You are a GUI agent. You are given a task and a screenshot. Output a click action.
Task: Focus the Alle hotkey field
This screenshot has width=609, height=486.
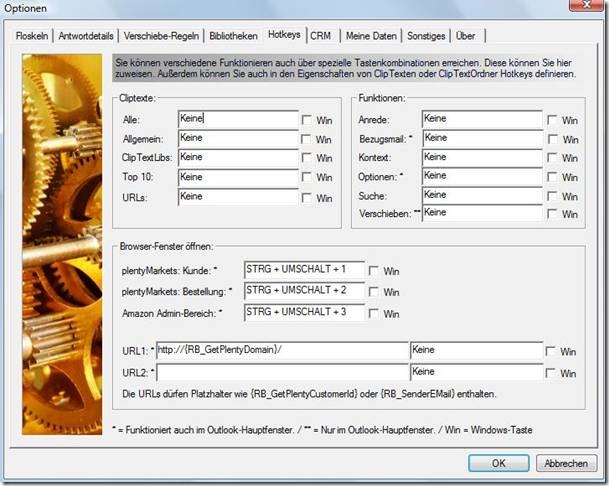pos(238,119)
